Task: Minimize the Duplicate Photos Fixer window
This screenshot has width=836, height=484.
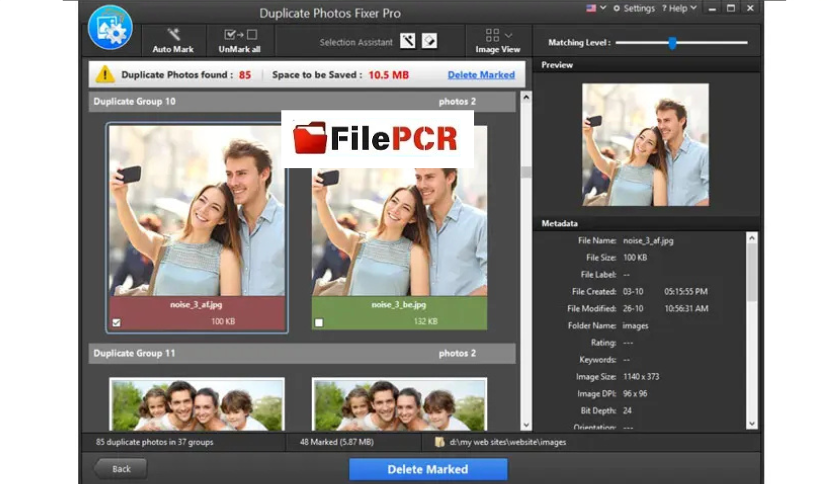Action: point(712,9)
